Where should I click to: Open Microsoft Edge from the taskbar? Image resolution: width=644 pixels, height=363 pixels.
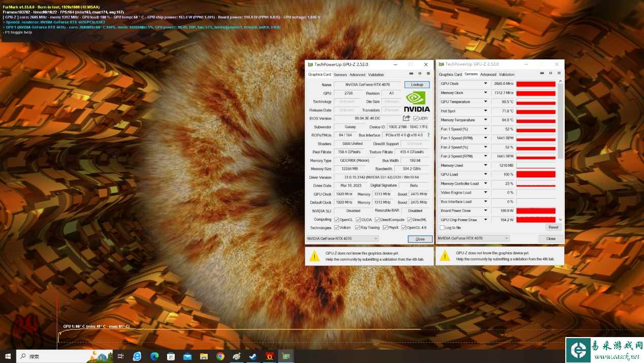(154, 356)
